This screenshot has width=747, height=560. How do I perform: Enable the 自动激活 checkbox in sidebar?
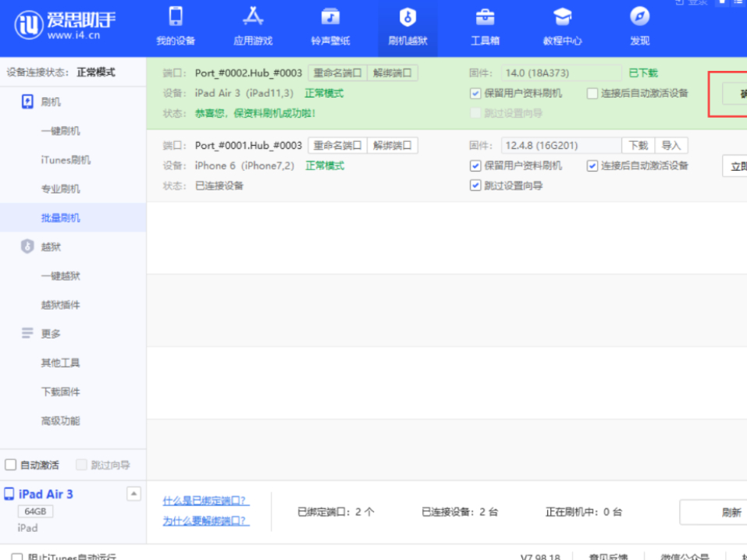pyautogui.click(x=10, y=465)
